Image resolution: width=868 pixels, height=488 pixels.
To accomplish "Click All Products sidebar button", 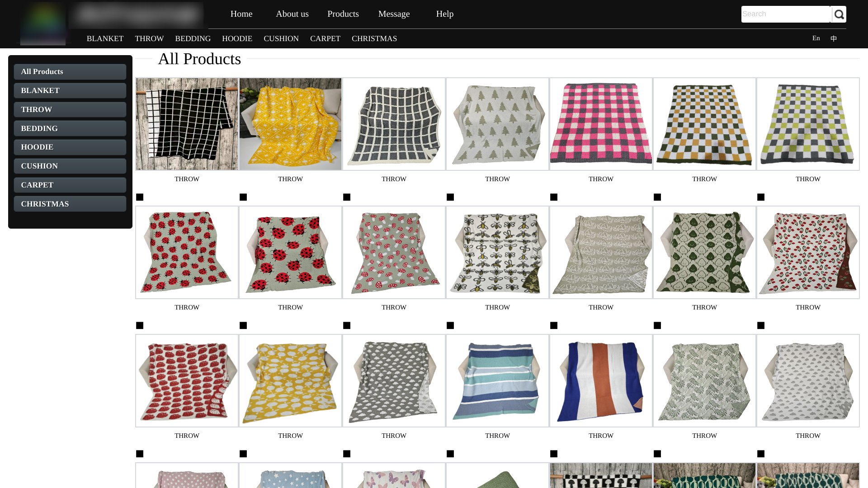I will [x=70, y=72].
